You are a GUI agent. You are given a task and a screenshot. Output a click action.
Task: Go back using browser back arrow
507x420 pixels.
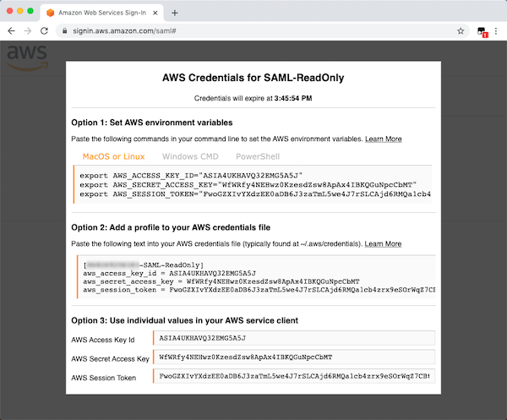click(11, 31)
